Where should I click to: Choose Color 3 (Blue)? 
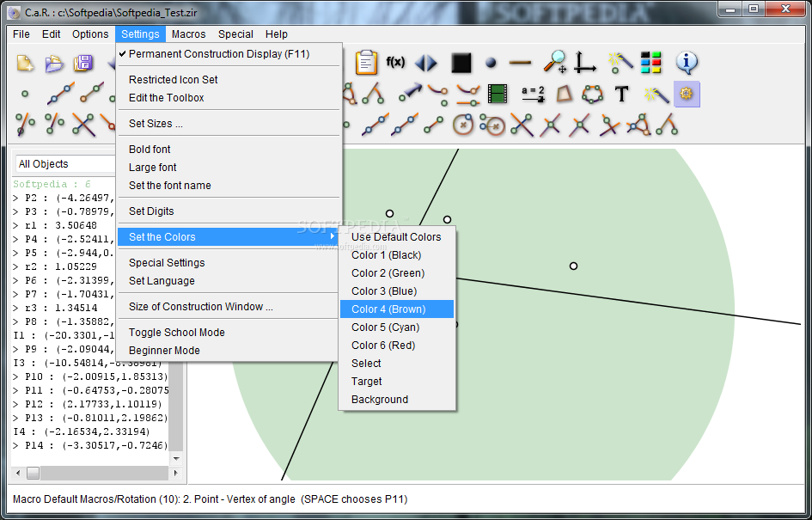pos(397,291)
